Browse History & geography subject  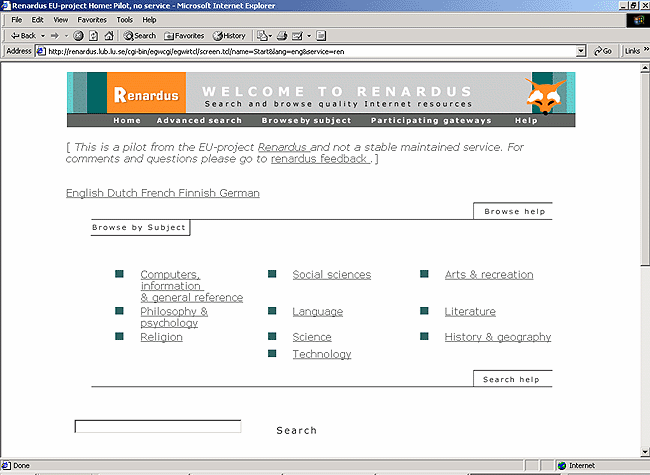[x=498, y=337]
